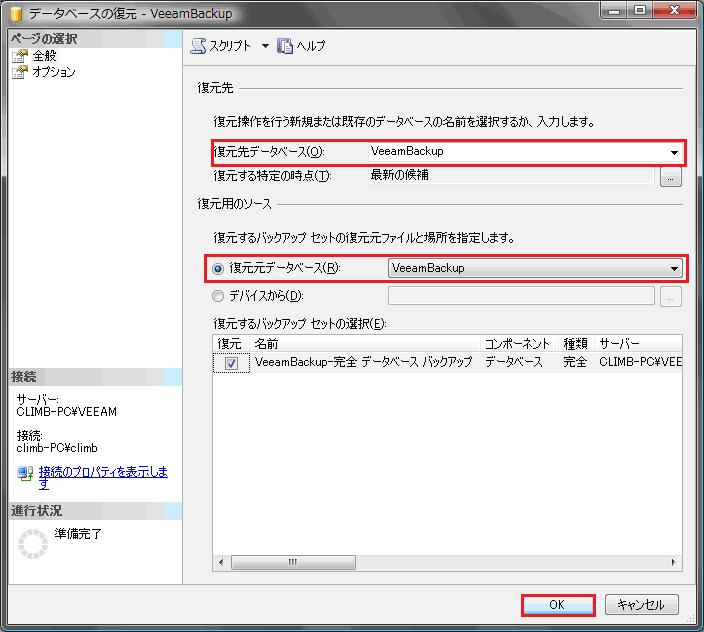
Task: Click the horizontal scrollbar right arrow
Action: click(673, 562)
